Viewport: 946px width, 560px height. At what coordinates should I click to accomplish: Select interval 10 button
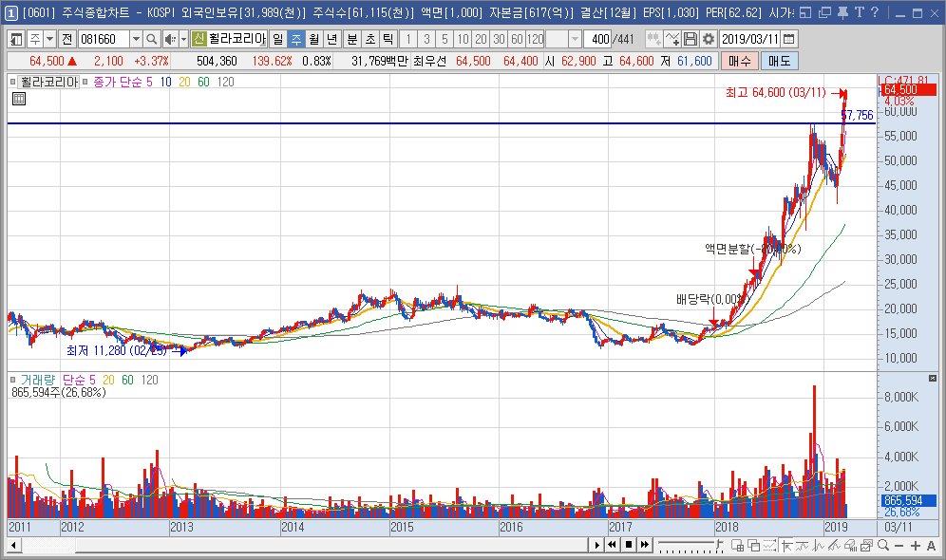(463, 39)
